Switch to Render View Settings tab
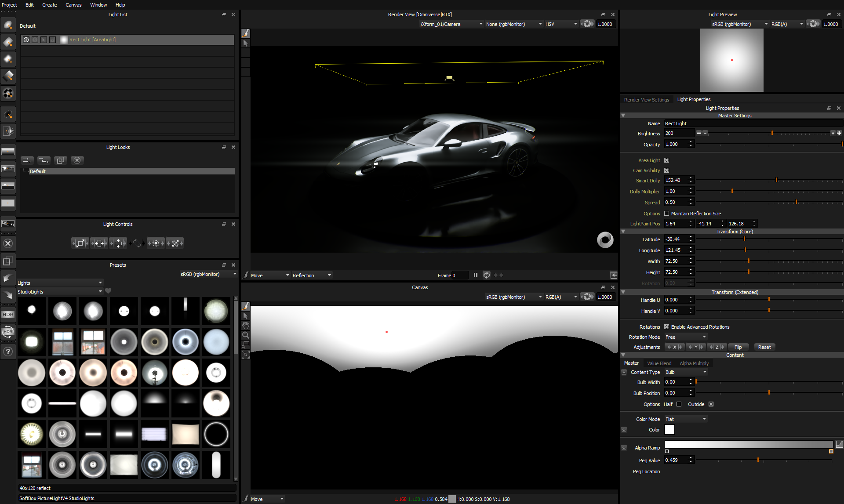 pyautogui.click(x=647, y=100)
